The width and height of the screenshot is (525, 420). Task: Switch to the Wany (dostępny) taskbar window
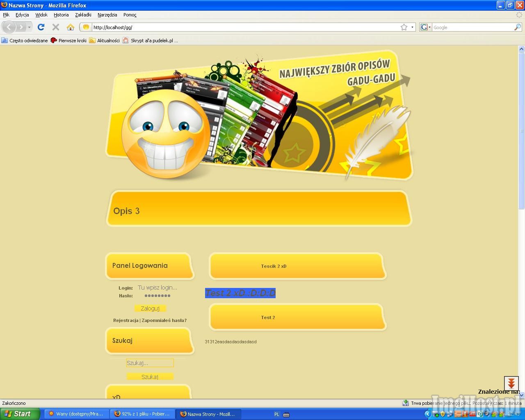[x=76, y=414]
